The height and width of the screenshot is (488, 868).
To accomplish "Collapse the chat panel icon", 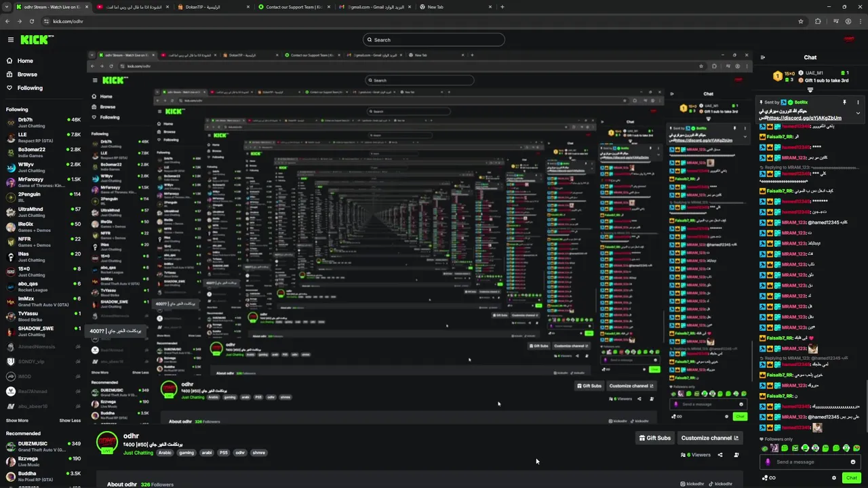I will (x=762, y=58).
